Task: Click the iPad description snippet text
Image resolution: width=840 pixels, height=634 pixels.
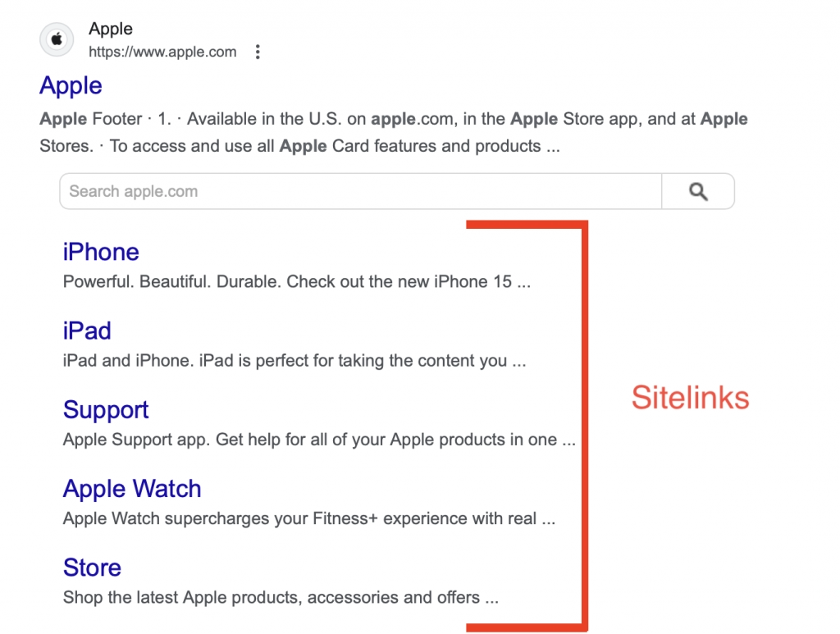Action: (x=294, y=361)
